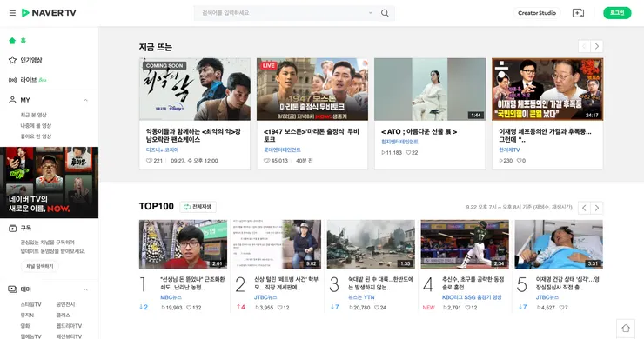Like the rank 4 KBO video heart

coord(467,308)
